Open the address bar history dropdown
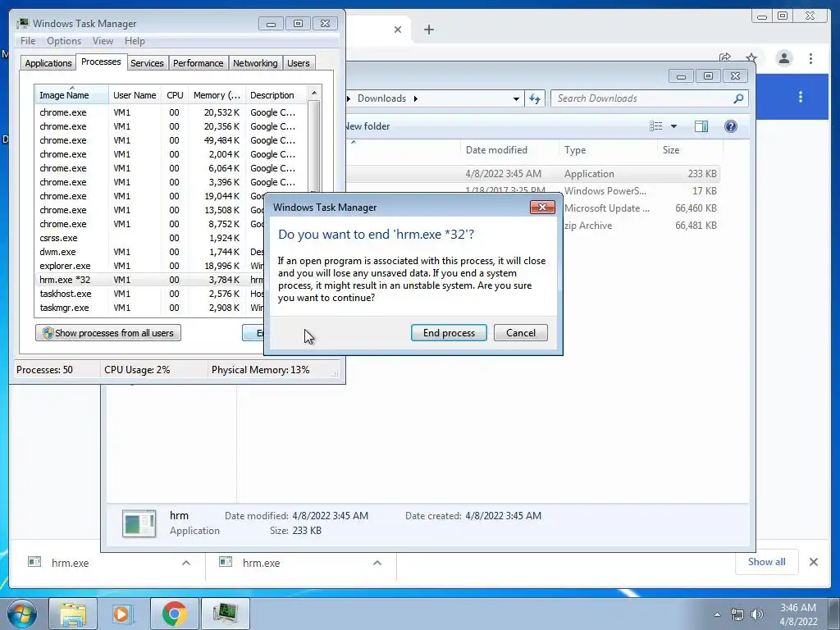 click(x=516, y=98)
